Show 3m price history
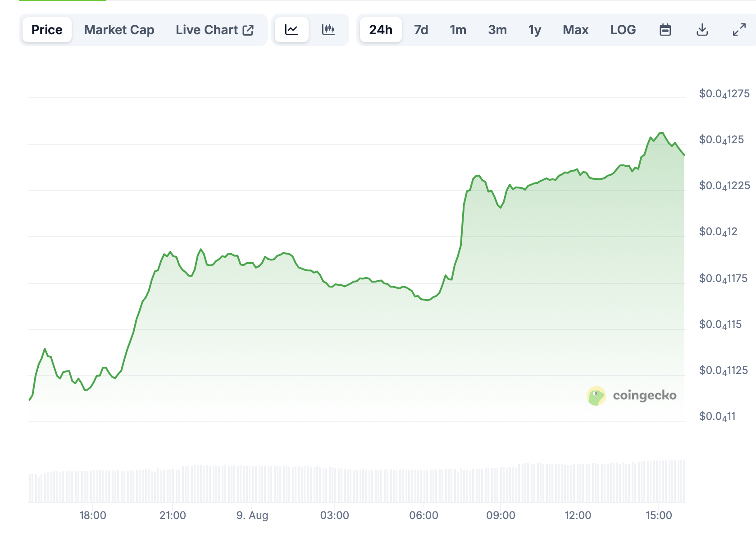 tap(497, 30)
